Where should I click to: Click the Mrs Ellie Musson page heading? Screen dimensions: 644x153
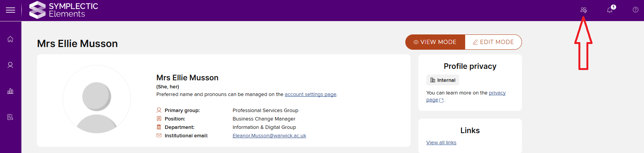pos(77,44)
